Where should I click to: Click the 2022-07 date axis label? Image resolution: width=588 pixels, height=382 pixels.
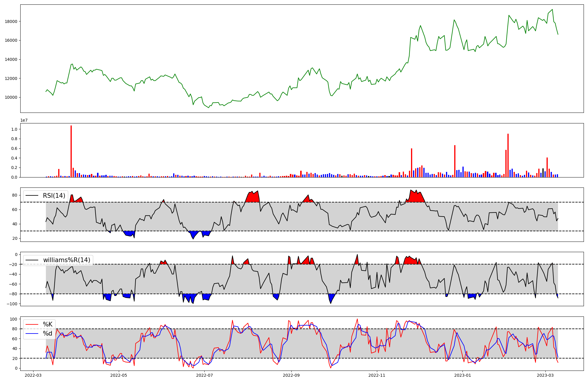204,375
